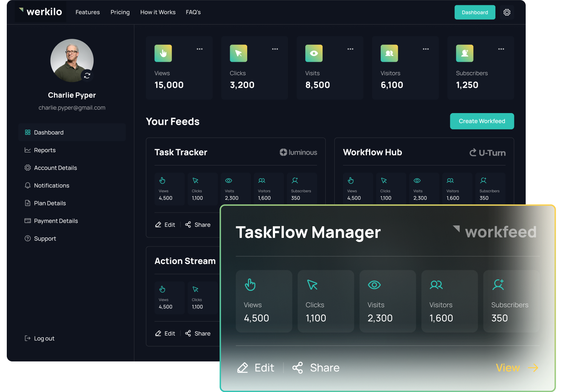This screenshot has height=392, width=563.
Task: Click the Your Feeds heading
Action: [x=173, y=121]
